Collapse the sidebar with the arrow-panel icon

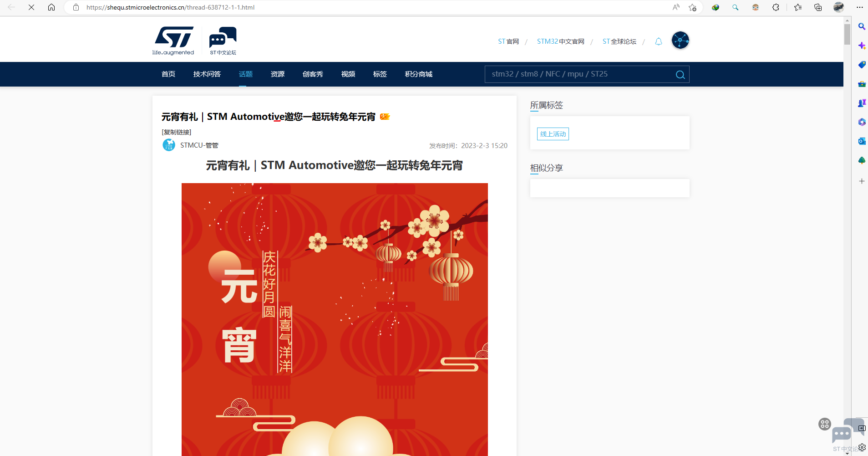[x=862, y=428]
